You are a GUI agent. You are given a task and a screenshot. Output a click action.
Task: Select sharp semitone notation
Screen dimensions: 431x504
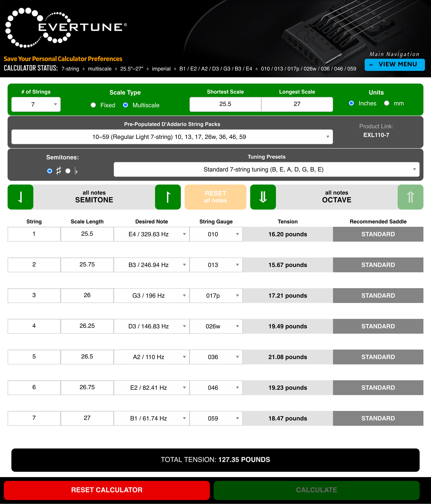50,171
